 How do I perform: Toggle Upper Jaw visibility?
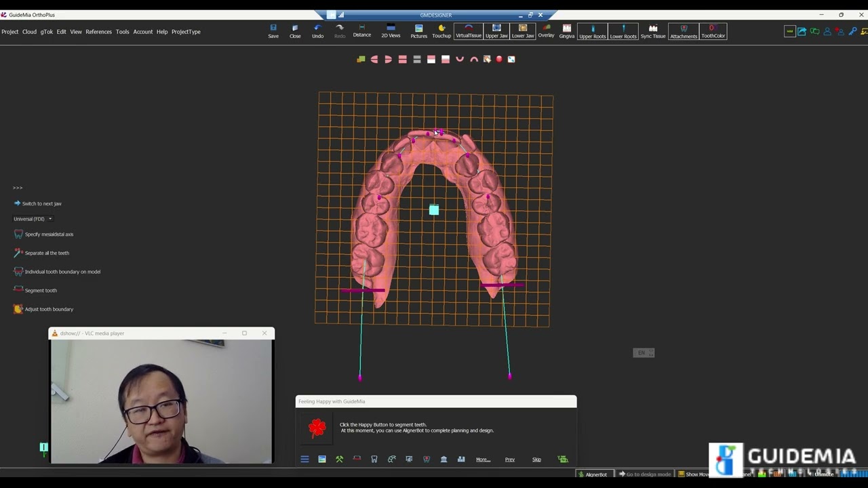pyautogui.click(x=496, y=31)
